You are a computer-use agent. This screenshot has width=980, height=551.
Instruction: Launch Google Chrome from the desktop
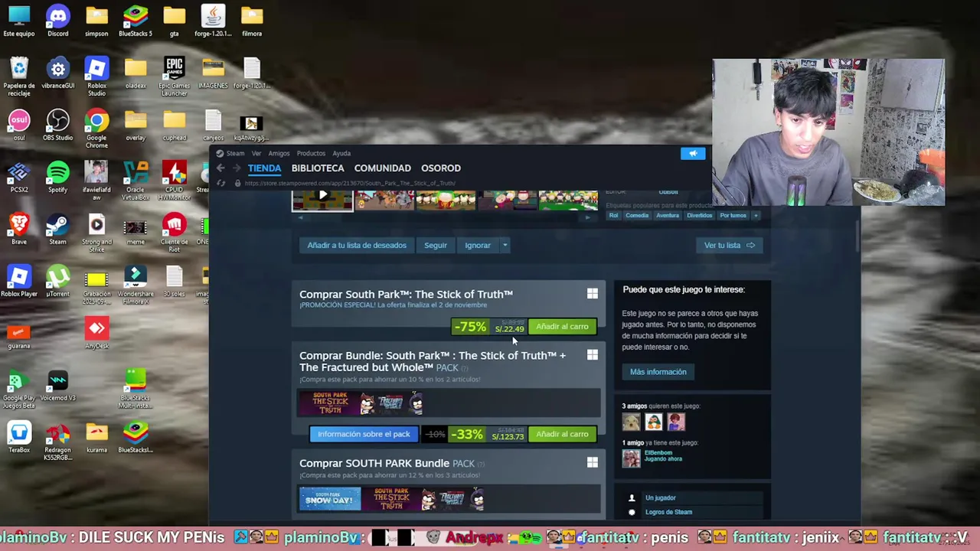[96, 129]
